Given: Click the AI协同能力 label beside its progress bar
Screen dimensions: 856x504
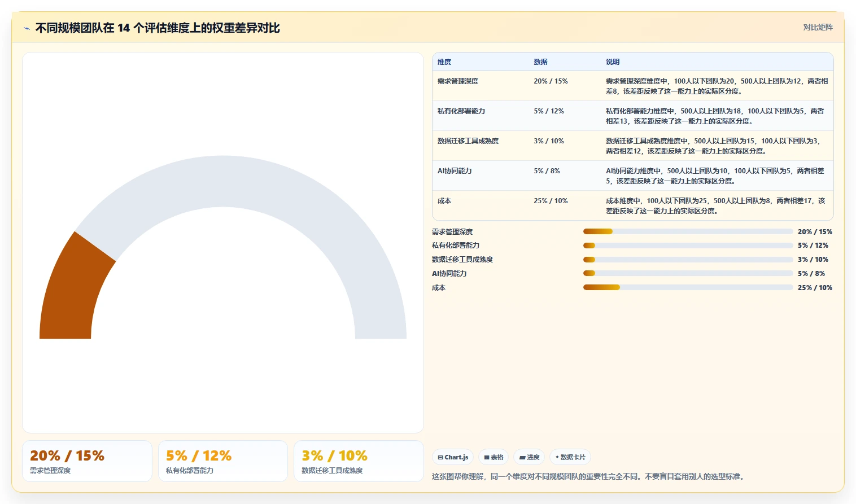Looking at the screenshot, I should pos(449,274).
